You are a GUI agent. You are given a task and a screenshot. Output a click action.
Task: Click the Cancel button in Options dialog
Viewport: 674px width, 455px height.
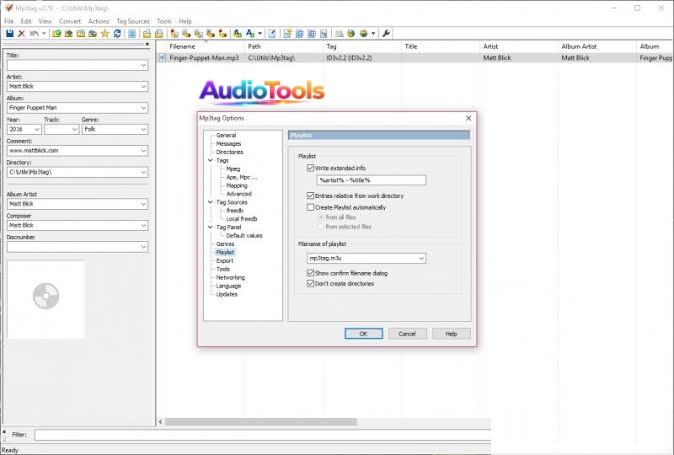tap(407, 334)
